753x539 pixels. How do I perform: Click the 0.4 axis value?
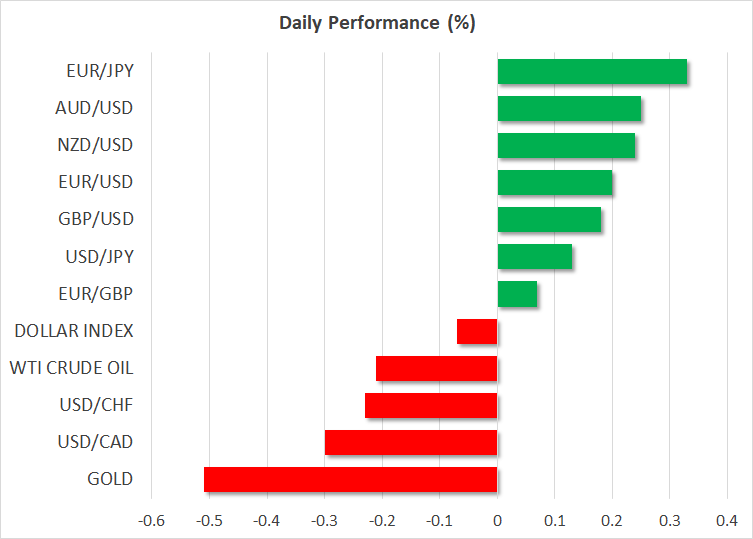pos(727,520)
